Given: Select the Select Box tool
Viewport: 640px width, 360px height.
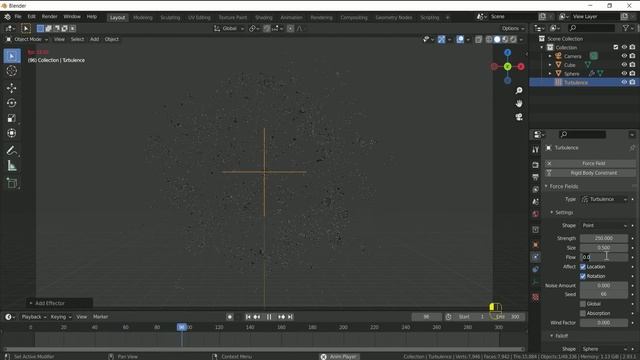Looking at the screenshot, I should tap(12, 56).
